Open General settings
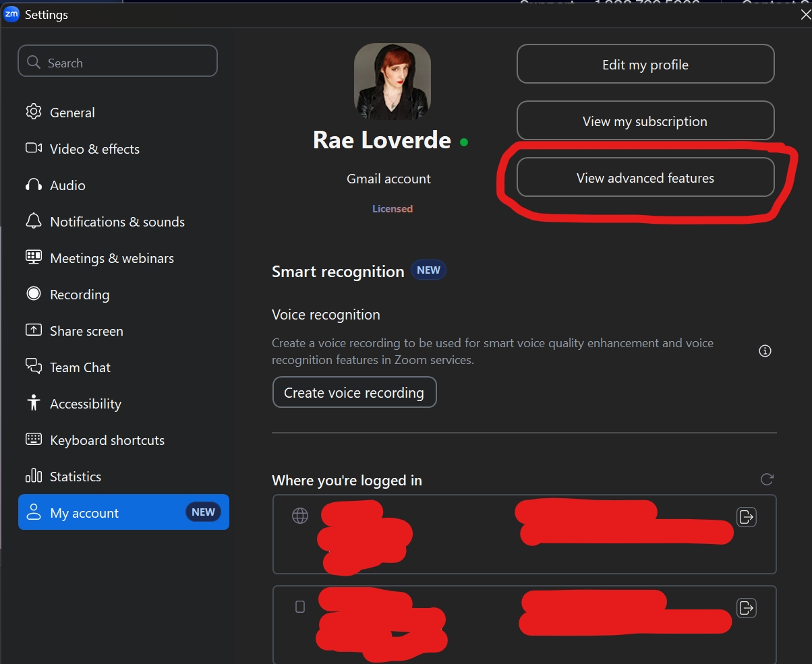This screenshot has height=664, width=812. coord(72,113)
